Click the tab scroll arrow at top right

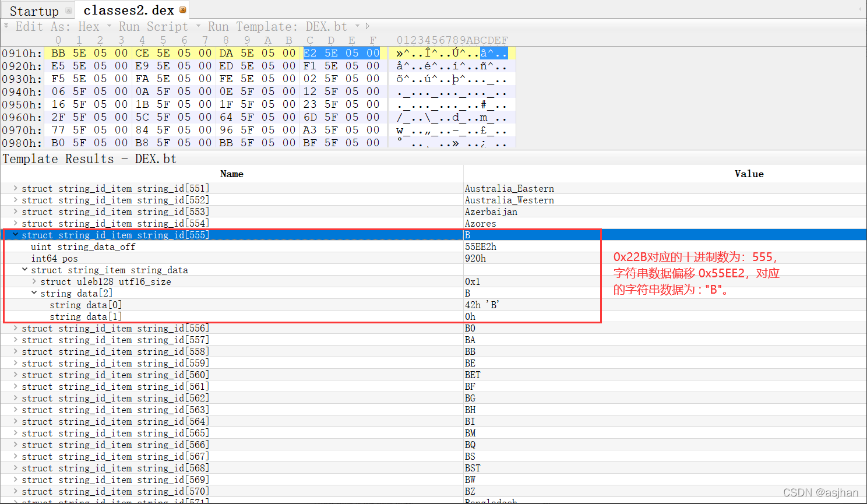pyautogui.click(x=861, y=9)
